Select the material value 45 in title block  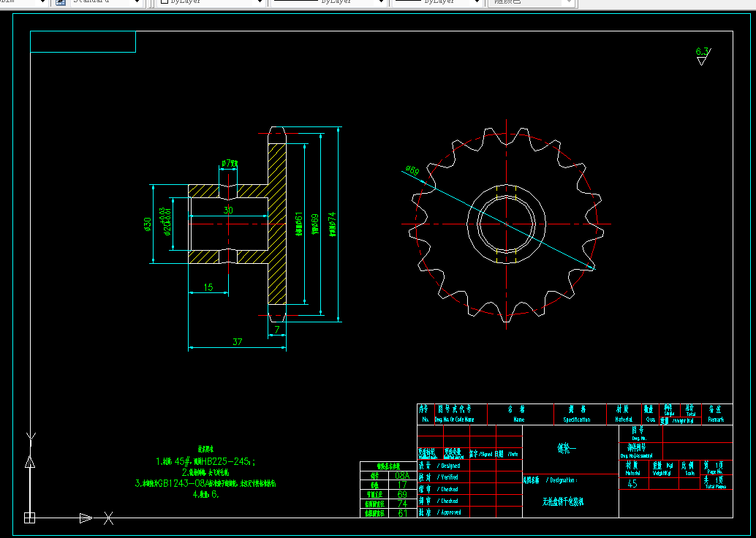(632, 484)
